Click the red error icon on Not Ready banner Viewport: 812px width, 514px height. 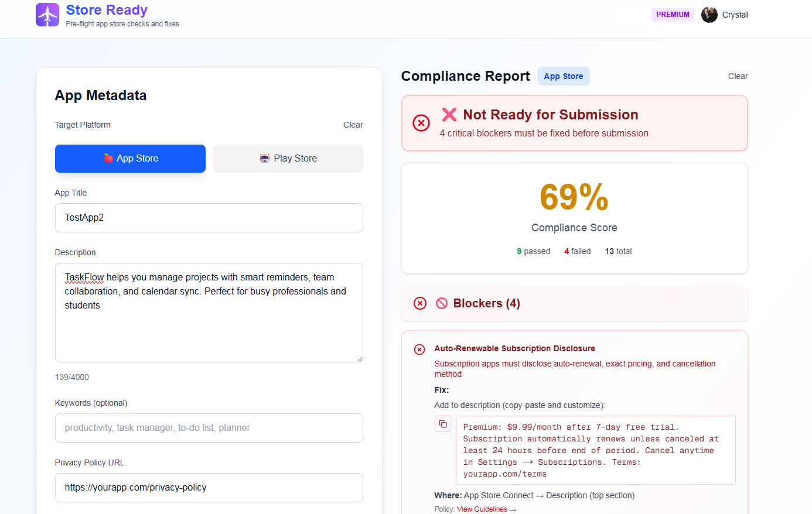[x=421, y=123]
